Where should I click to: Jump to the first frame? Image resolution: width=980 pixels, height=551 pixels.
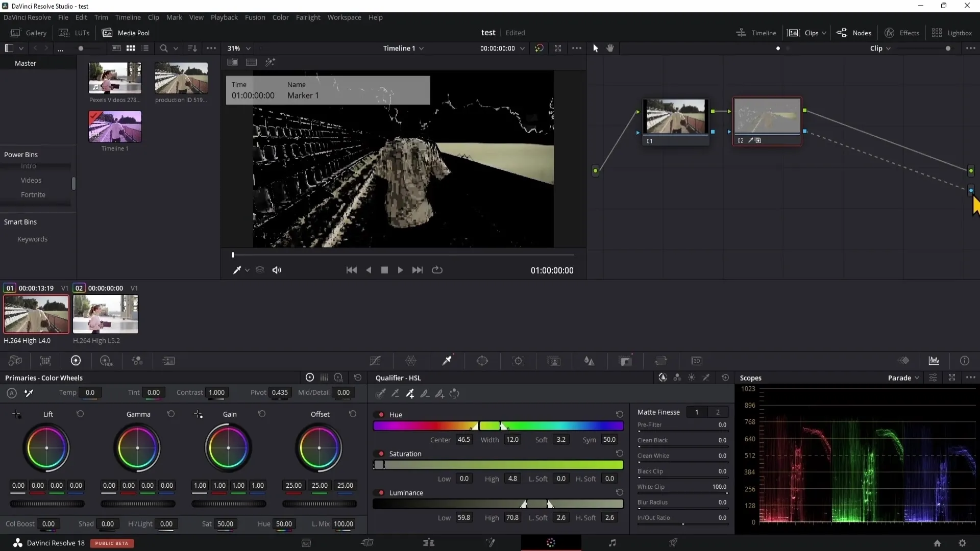click(352, 270)
